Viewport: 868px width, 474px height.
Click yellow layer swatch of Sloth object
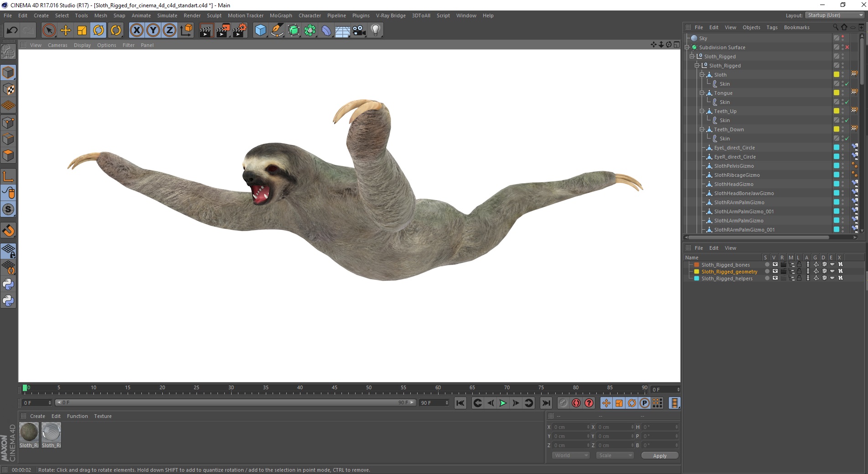pos(837,74)
